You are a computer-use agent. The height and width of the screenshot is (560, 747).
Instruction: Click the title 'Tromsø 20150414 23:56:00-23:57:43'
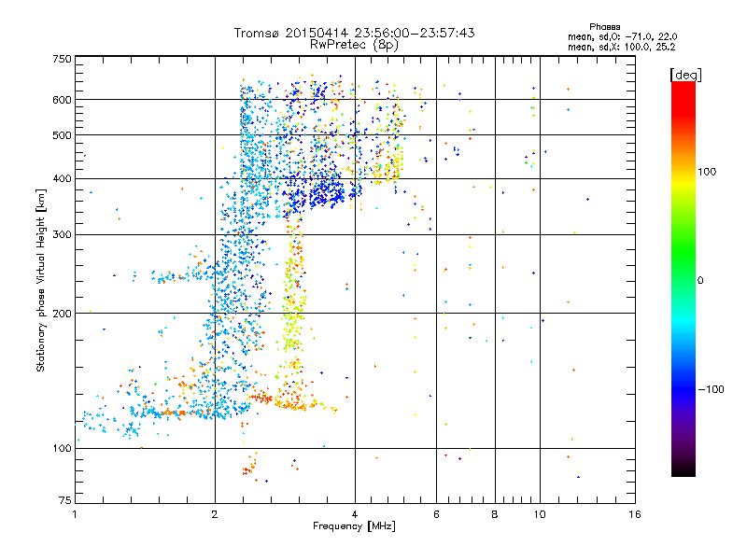point(354,33)
